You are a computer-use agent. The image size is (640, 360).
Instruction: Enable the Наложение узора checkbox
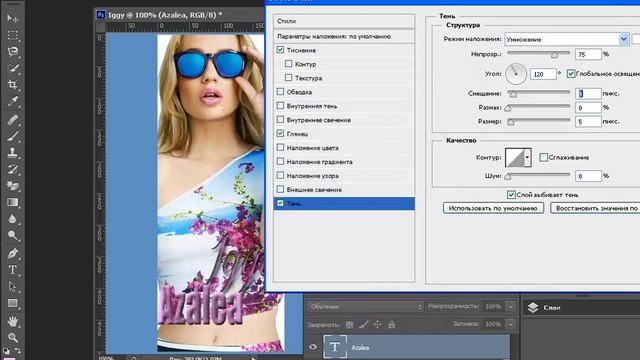tap(280, 175)
